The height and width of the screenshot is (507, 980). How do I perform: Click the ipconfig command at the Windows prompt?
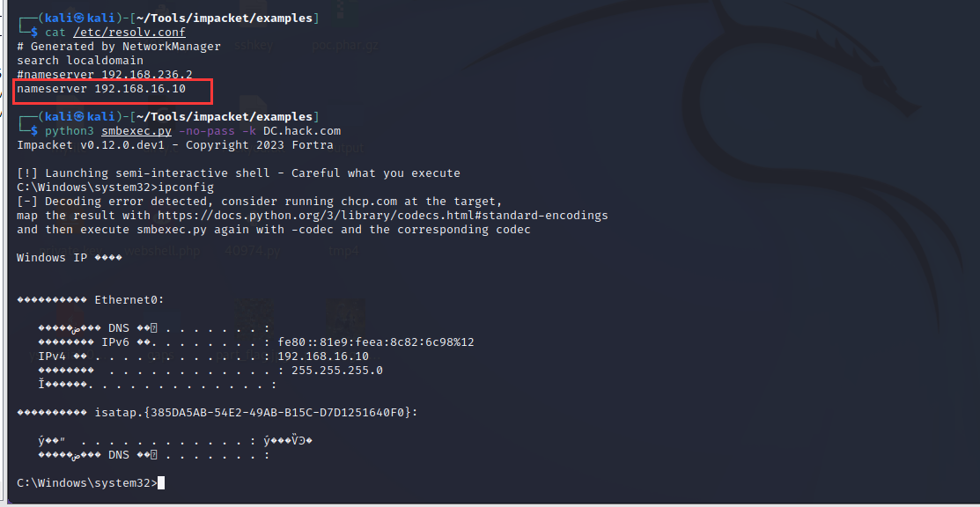pos(185,187)
